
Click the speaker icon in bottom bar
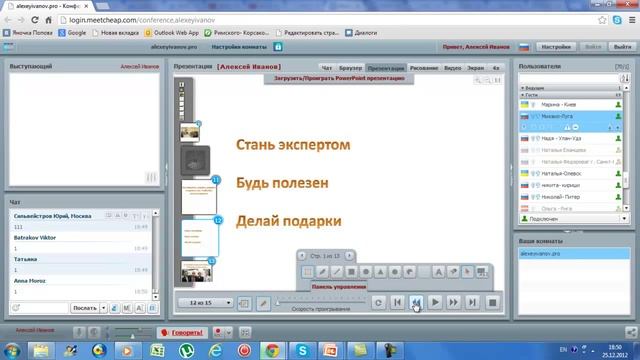point(94,333)
